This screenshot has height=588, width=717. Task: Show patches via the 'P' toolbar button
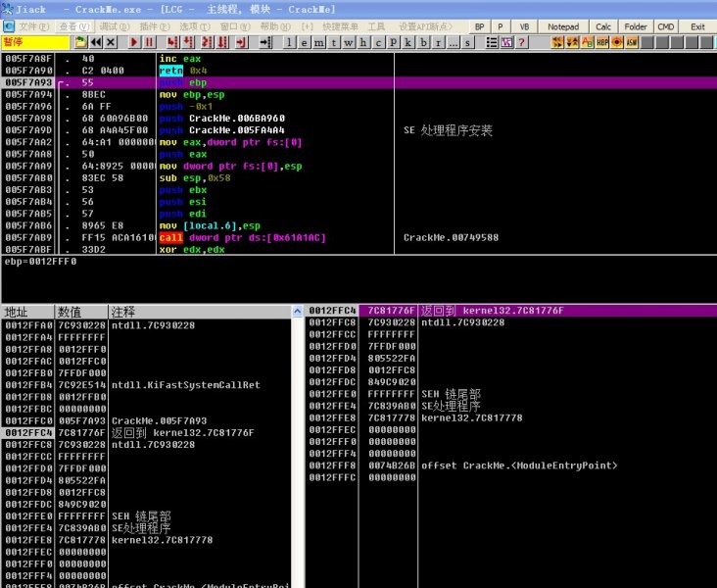tap(393, 42)
